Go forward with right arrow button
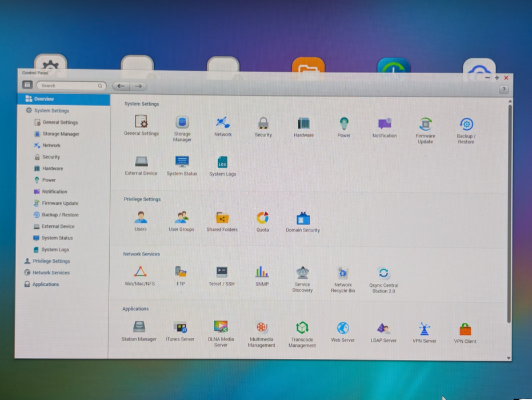The image size is (532, 400). tap(138, 86)
